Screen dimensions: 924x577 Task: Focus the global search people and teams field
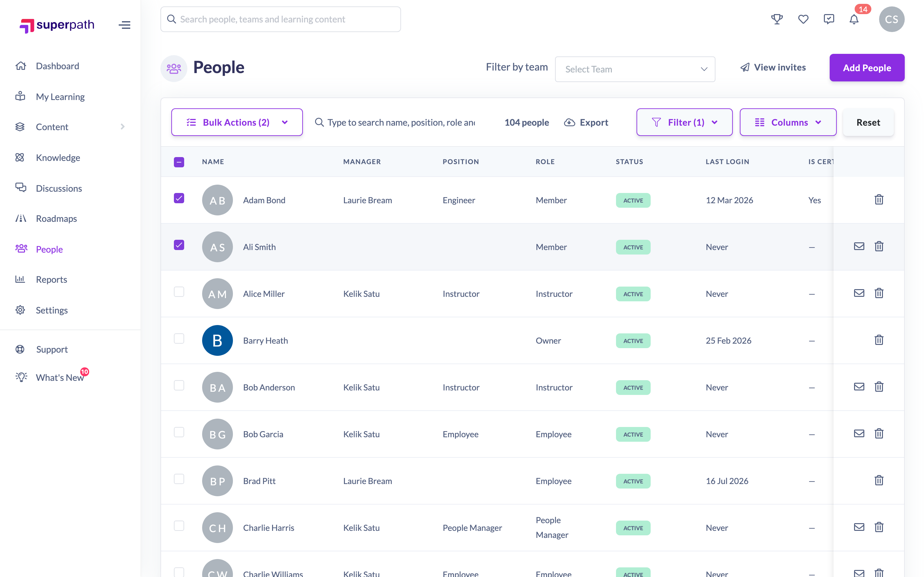[x=281, y=19]
